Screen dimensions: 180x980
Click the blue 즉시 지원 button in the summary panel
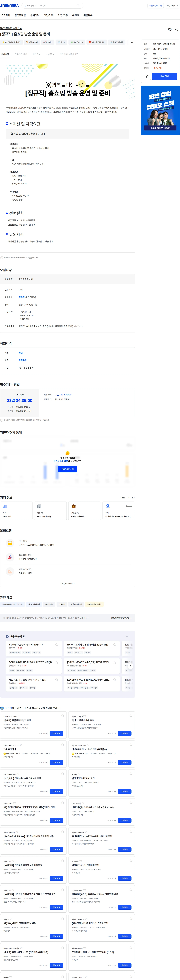pyautogui.click(x=164, y=76)
